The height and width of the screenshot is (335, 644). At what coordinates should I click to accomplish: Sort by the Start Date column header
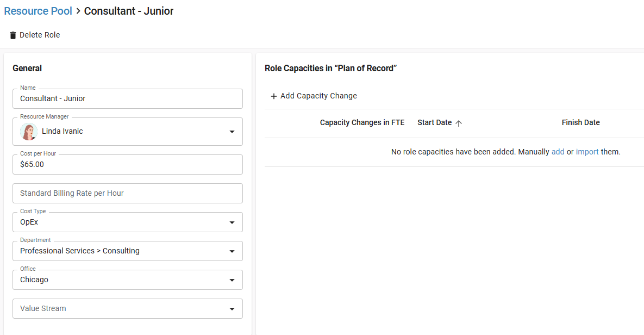tap(435, 122)
